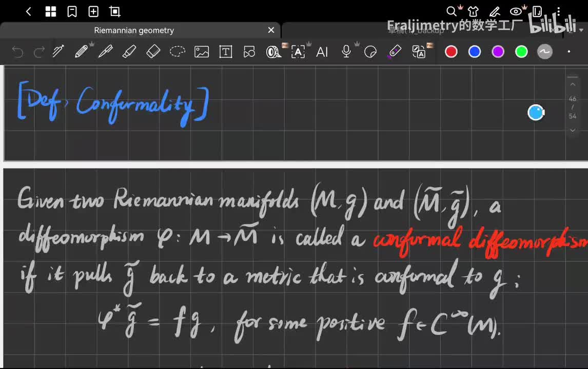Open search with the magnifier icon
The image size is (588, 369).
(x=452, y=11)
